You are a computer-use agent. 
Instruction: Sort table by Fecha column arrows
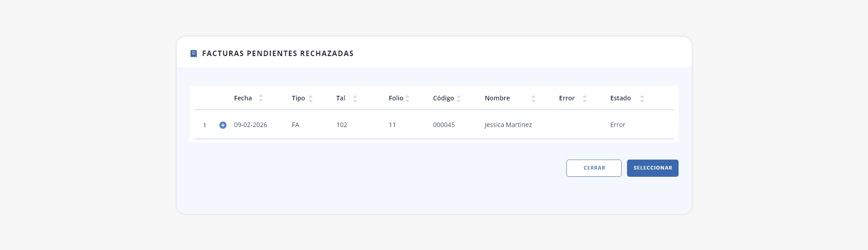(260, 98)
